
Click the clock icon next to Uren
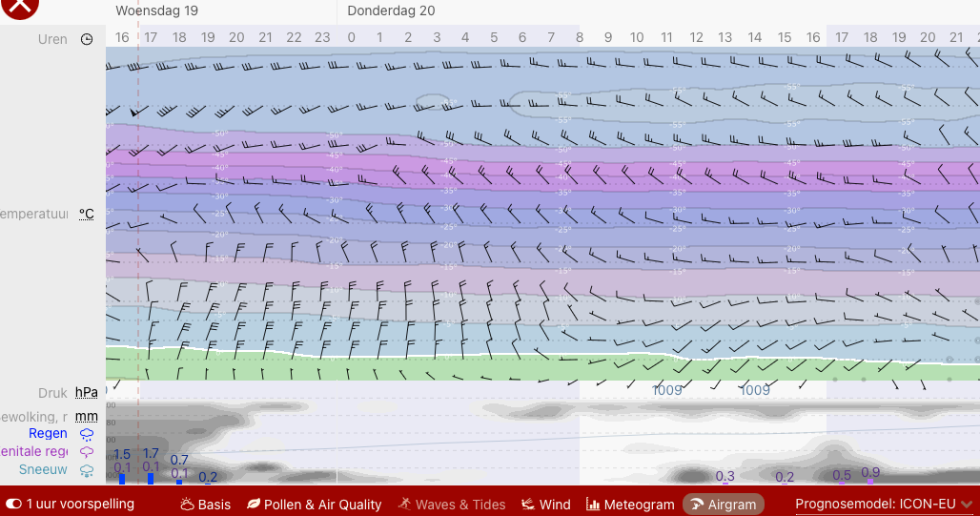pos(87,39)
